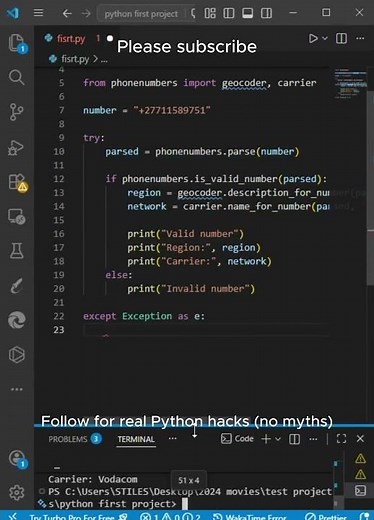This screenshot has width=374, height=520.
Task: Open terminal views and more actions ellipsis
Action: [x=313, y=439]
